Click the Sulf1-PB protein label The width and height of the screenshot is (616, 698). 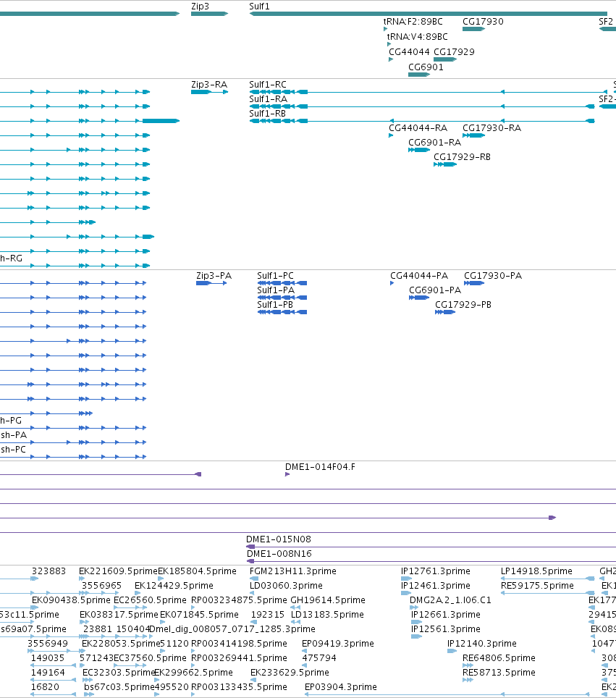pyautogui.click(x=275, y=305)
